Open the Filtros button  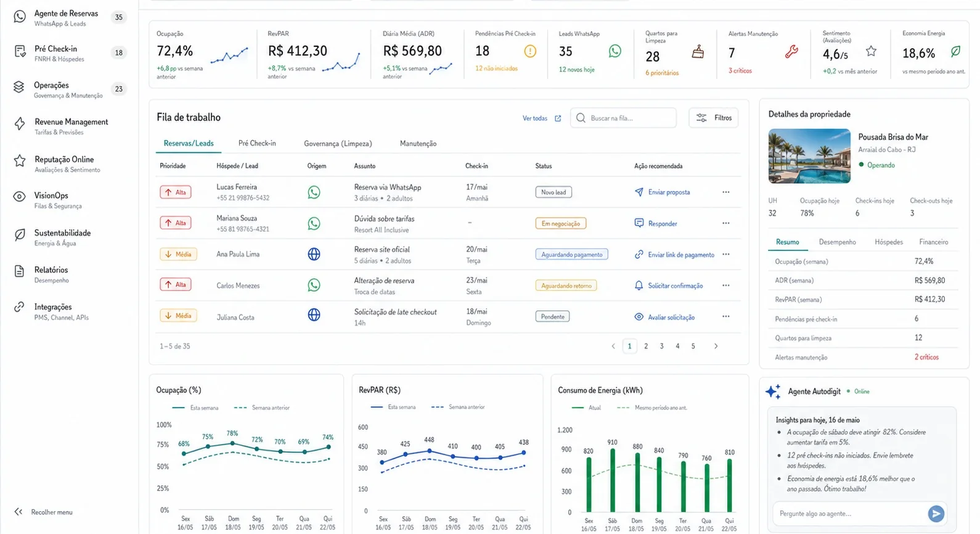[714, 118]
